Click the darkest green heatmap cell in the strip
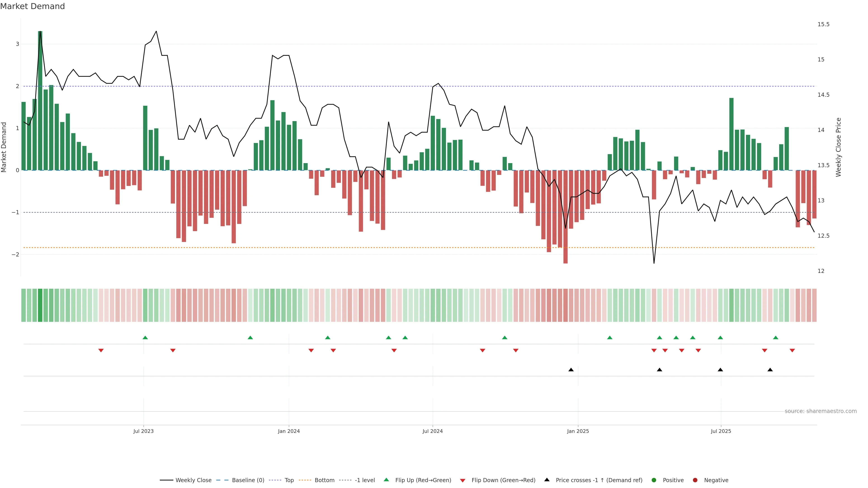Viewport: 868px width, 488px height. pos(40,305)
